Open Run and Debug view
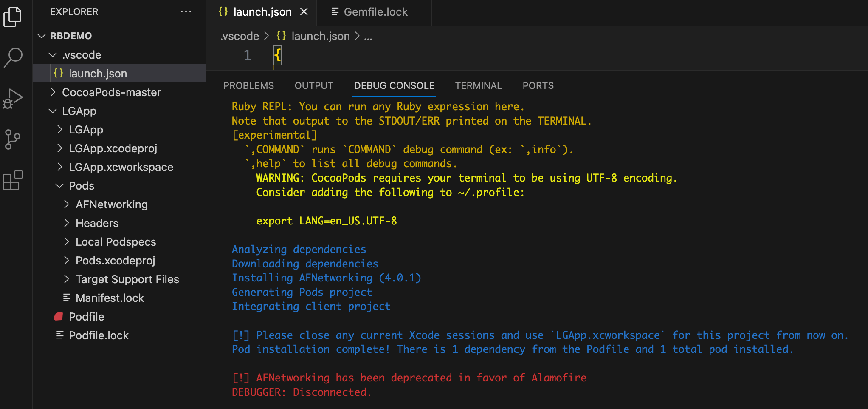Viewport: 868px width, 409px height. click(x=13, y=99)
